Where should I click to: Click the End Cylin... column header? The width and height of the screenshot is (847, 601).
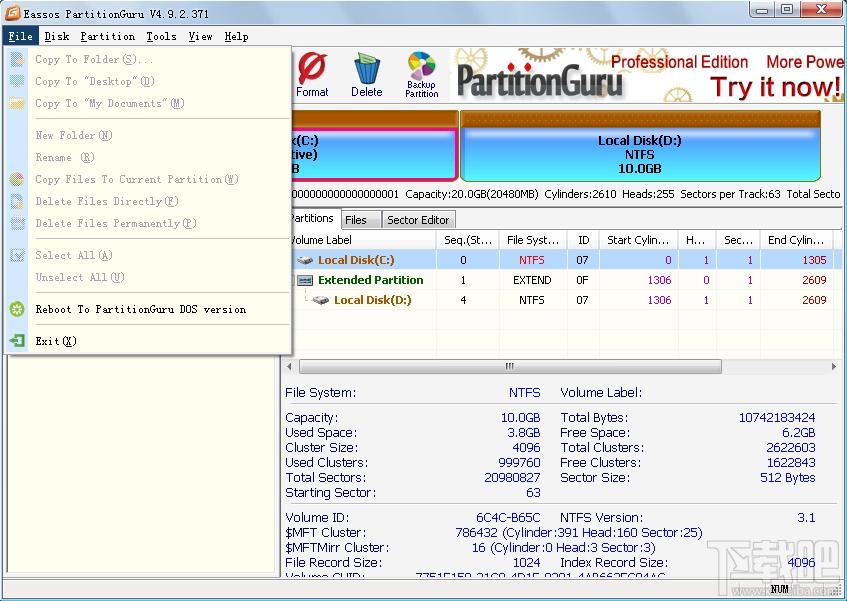click(x=796, y=240)
